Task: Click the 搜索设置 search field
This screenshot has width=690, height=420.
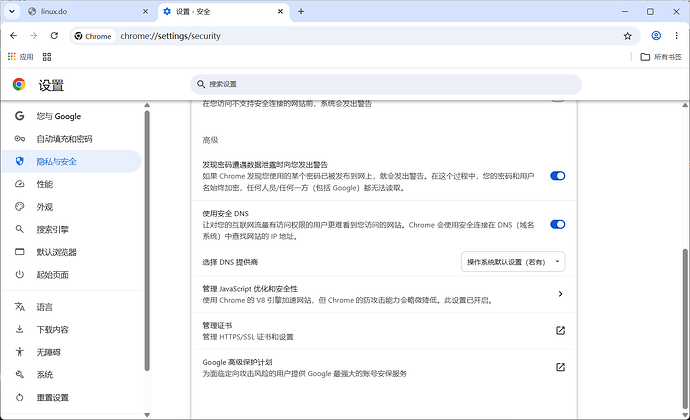Action: [x=386, y=84]
